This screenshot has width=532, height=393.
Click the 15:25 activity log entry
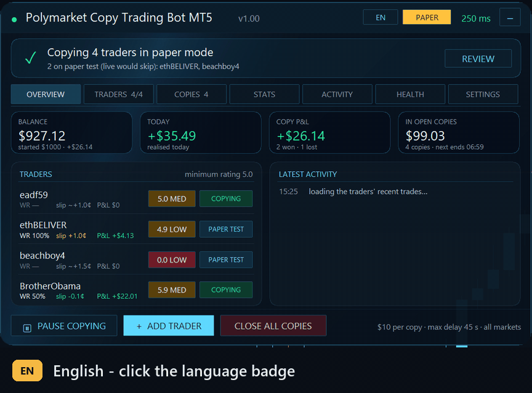pos(353,192)
